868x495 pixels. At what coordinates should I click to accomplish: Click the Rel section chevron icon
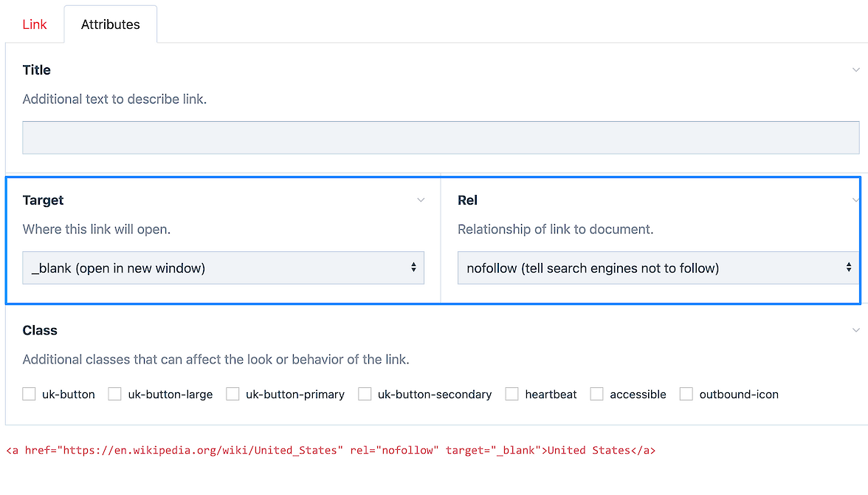855,200
